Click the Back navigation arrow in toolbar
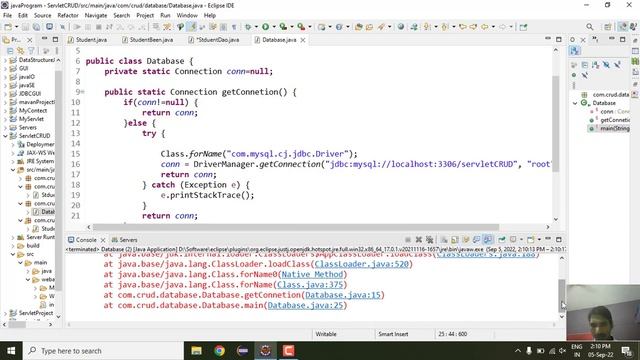The width and height of the screenshot is (640, 360). 484,27
